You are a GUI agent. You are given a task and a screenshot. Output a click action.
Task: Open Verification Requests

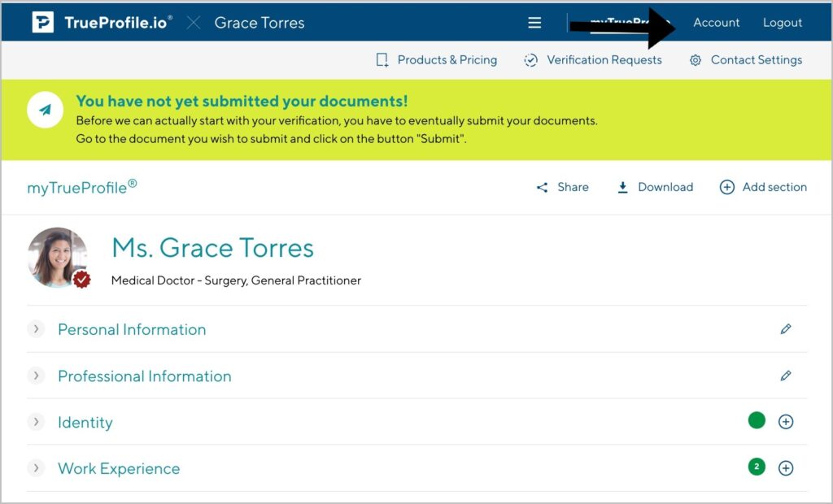(x=604, y=60)
